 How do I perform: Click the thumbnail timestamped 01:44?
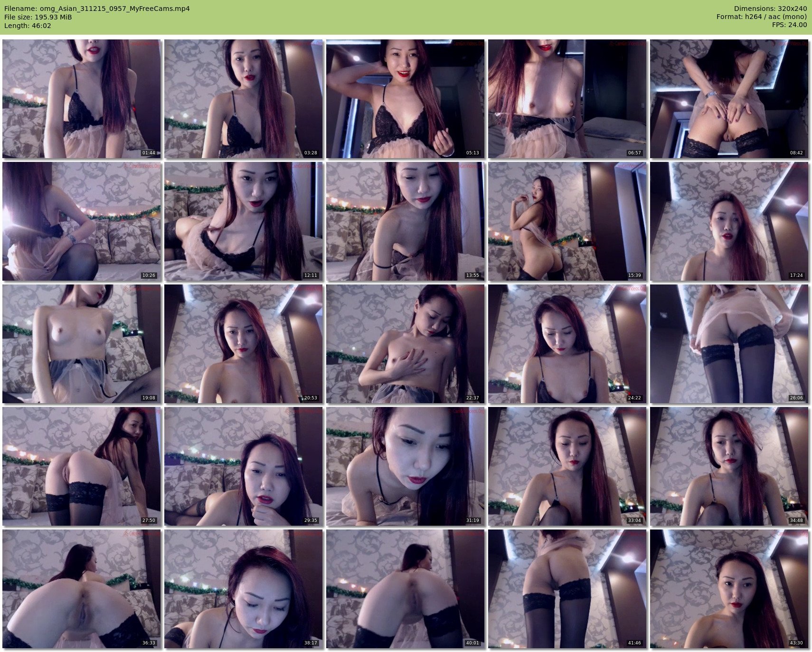pos(81,98)
